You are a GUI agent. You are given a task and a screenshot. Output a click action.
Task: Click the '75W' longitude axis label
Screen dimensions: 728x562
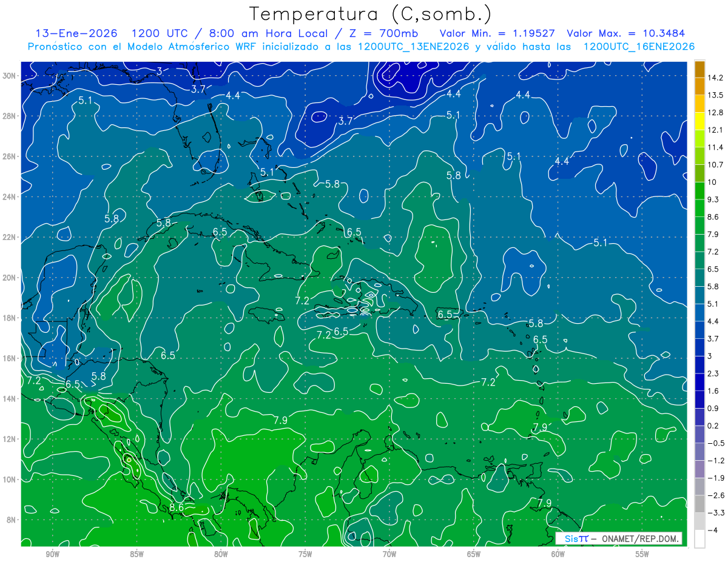coord(305,554)
